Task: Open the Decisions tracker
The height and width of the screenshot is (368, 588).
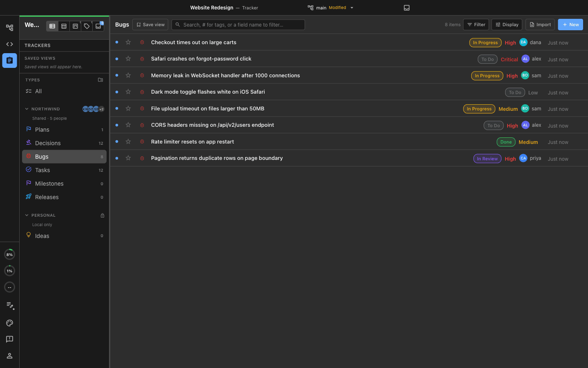Action: tap(65, 143)
